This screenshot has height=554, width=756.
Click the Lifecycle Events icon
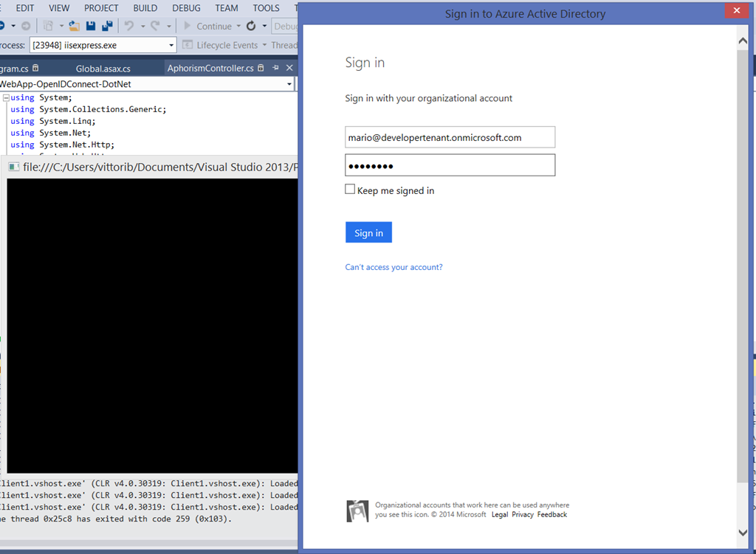(188, 45)
